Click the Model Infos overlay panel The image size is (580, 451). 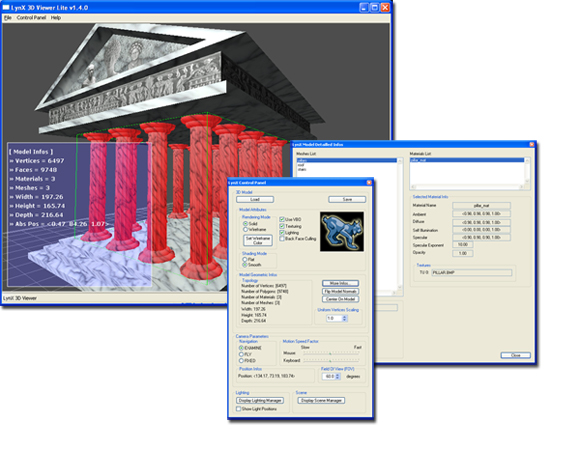80,215
